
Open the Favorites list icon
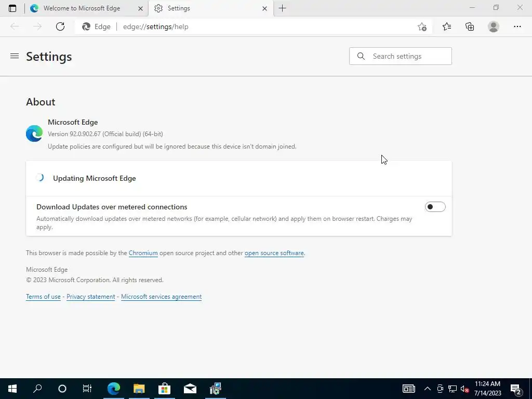coord(446,26)
